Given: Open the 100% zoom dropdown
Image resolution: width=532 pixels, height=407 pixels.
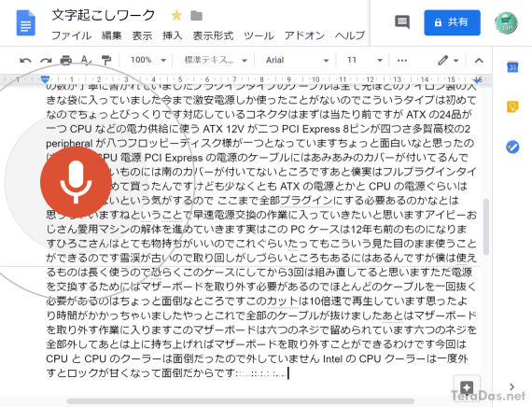Looking at the screenshot, I should pyautogui.click(x=147, y=61).
